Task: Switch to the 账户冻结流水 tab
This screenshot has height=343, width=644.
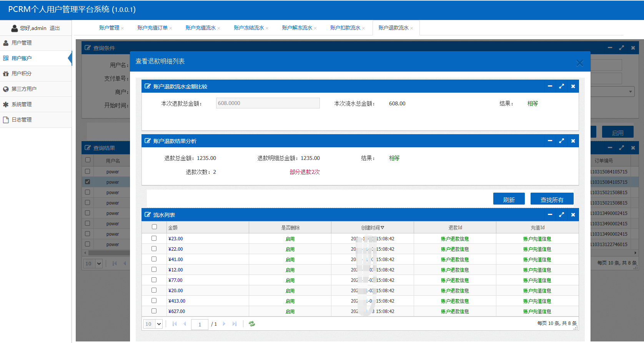Action: click(249, 28)
